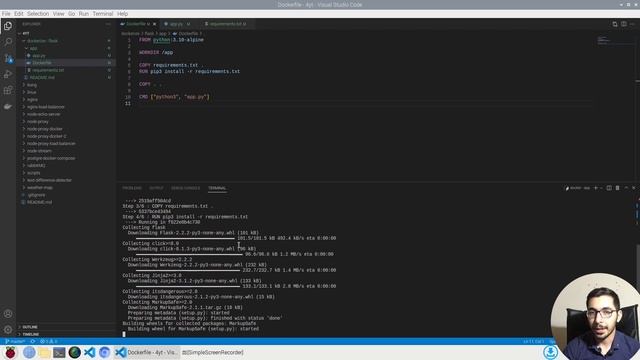Maximize the terminal panel with the chevron icon
Screen dimensions: 640x360
626,188
